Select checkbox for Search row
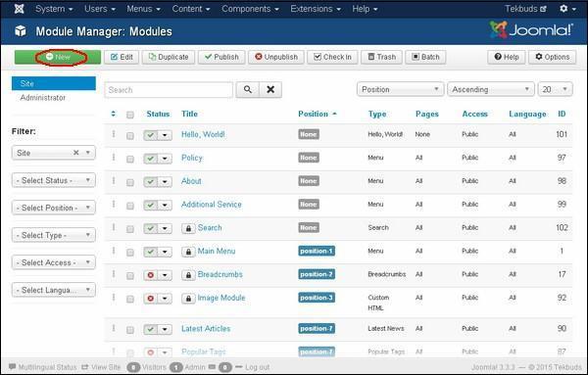588x375 pixels. click(x=130, y=229)
